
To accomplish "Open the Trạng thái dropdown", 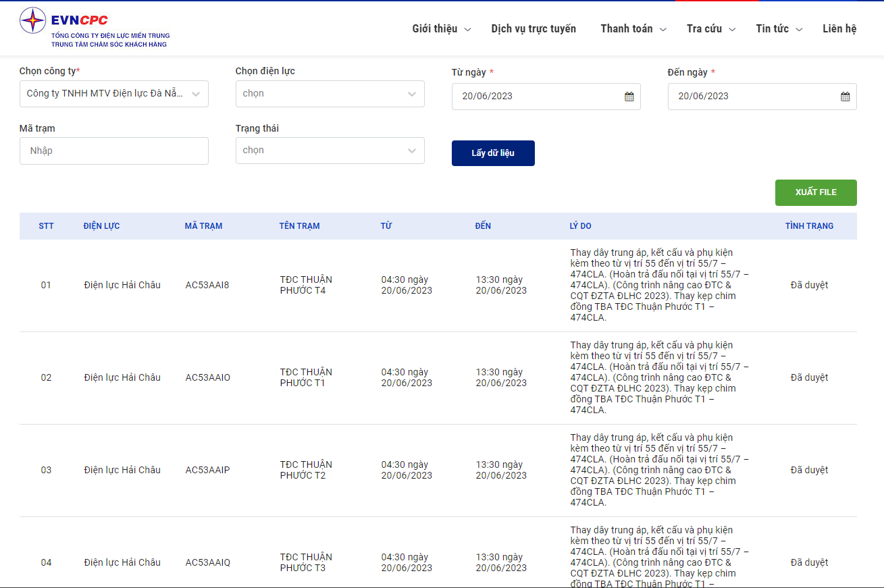I will 330,151.
